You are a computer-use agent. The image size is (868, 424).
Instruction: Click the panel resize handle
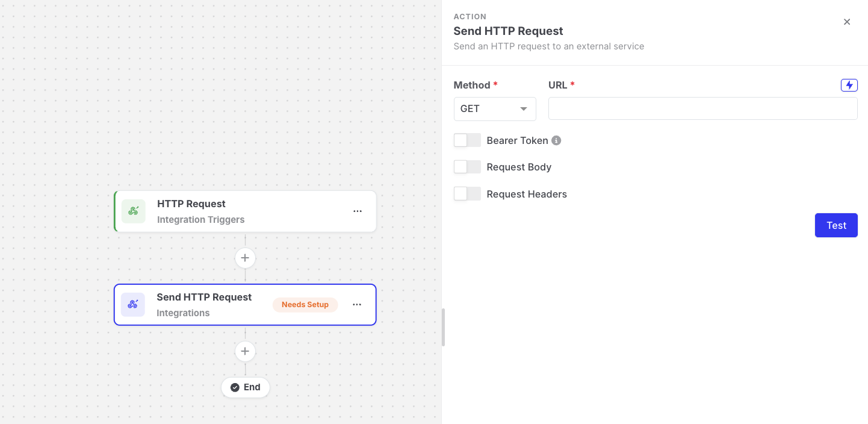click(x=443, y=328)
